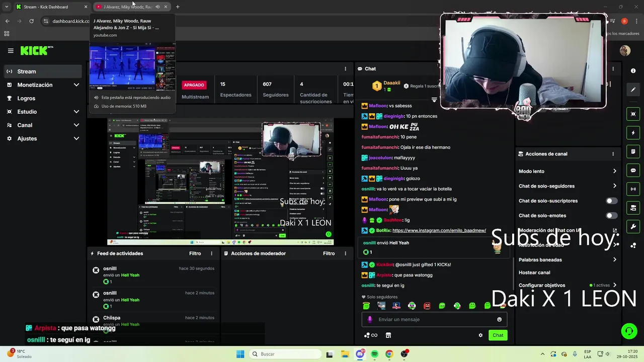Click the stream preview thumbnail
Image resolution: width=644 pixels, height=362 pixels.
click(x=220, y=182)
